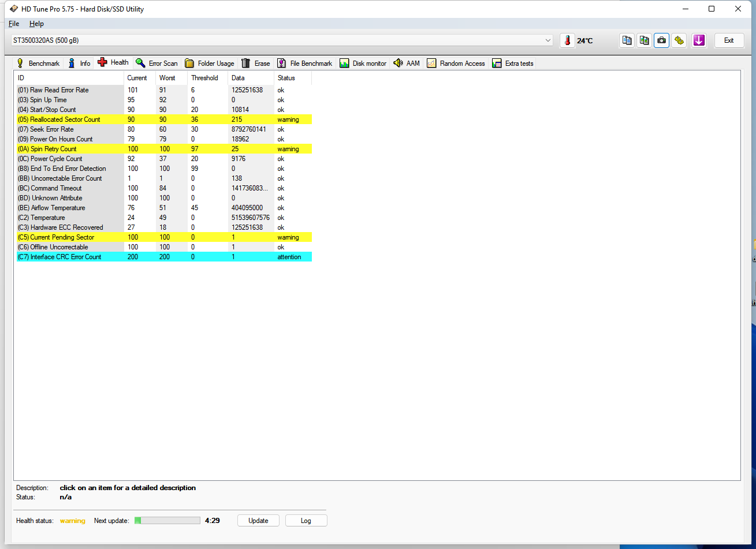Select the Interface CRC Error Count row
756x549 pixels.
[x=66, y=257]
